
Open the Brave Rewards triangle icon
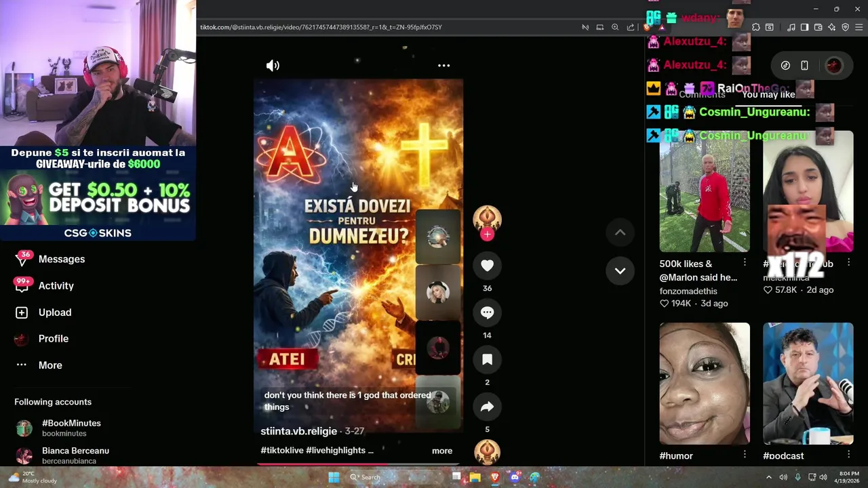661,27
